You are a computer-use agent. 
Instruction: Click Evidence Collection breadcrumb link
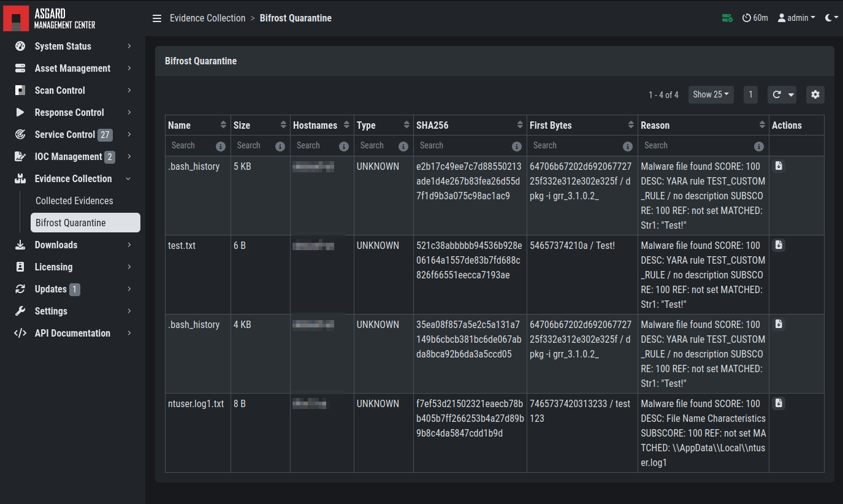[x=207, y=18]
